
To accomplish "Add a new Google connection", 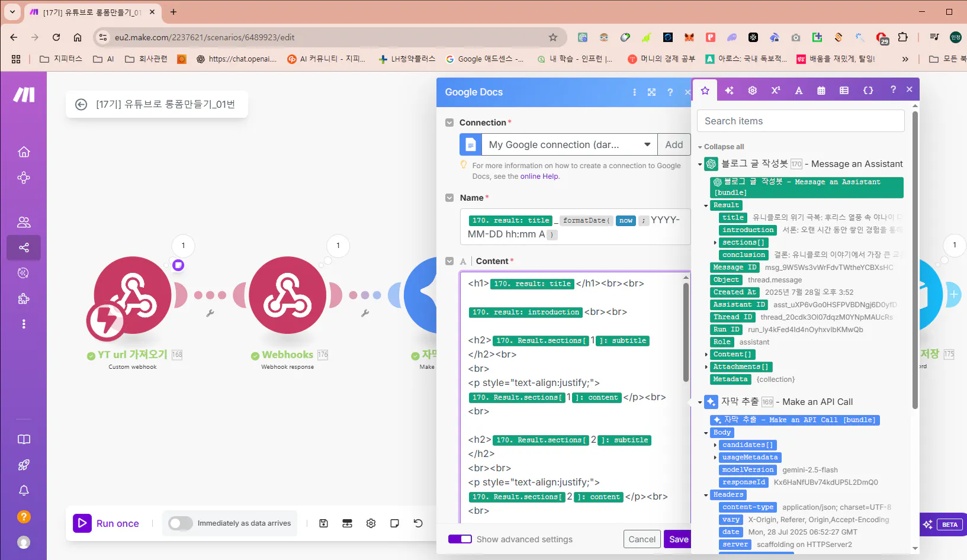I will 674,144.
